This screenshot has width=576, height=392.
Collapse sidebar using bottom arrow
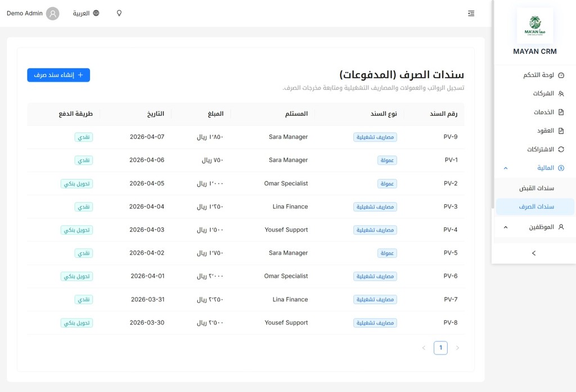534,253
